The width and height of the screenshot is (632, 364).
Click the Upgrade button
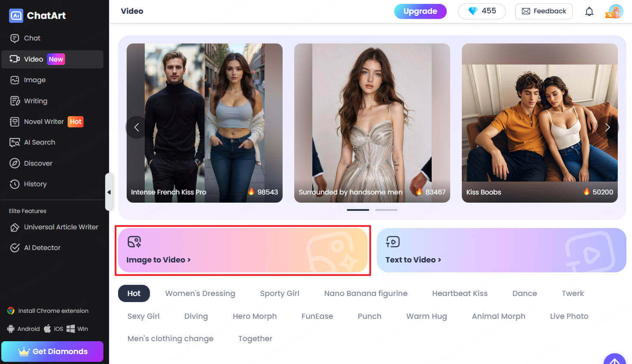(x=420, y=11)
